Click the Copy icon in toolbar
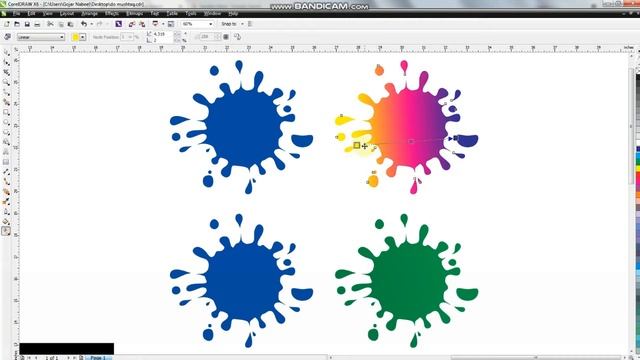The image size is (640, 360). coord(60,24)
